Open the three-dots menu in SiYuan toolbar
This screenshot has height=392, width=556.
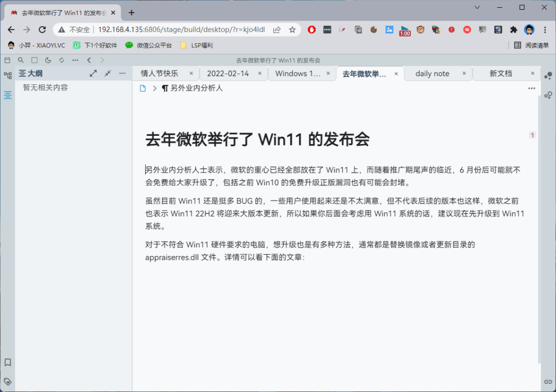pyautogui.click(x=75, y=60)
